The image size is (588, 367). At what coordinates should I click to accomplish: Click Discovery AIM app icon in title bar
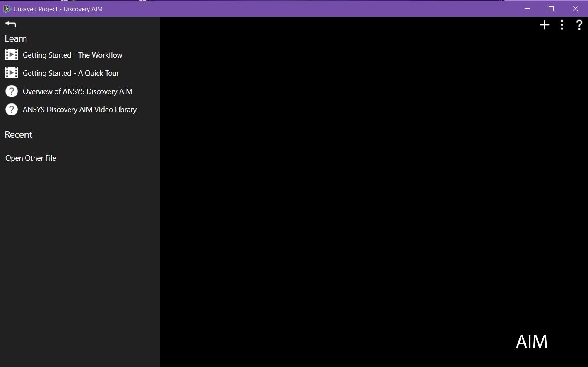coord(7,9)
